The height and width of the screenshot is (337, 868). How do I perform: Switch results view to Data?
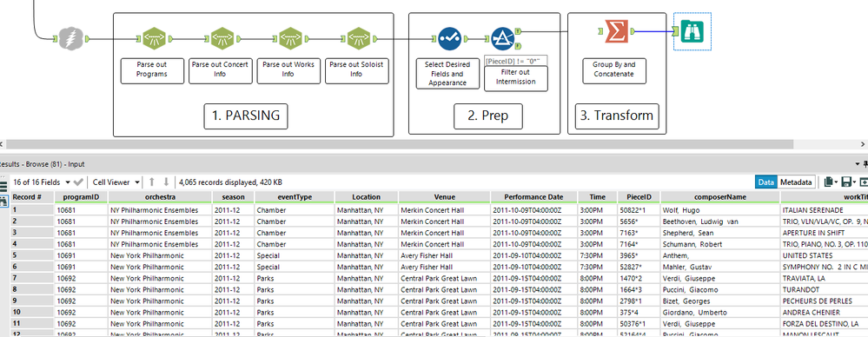coord(766,182)
